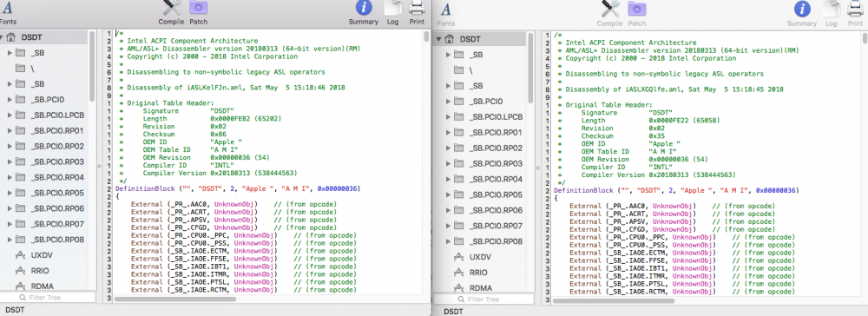
Task: Select RDMA method icon in left window
Action: coord(21,286)
